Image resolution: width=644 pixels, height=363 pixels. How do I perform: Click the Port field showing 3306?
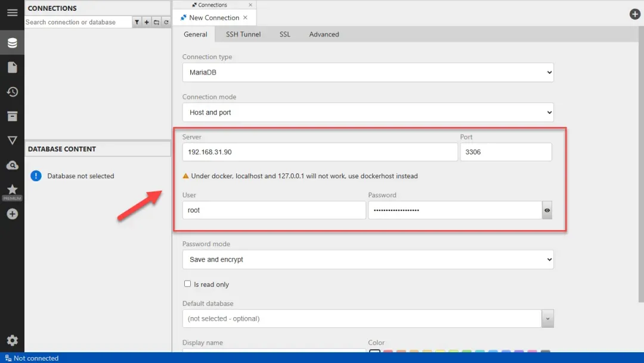[506, 152]
